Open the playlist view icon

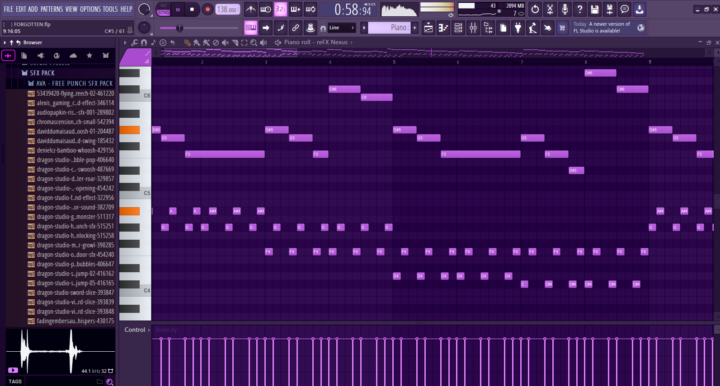428,28
